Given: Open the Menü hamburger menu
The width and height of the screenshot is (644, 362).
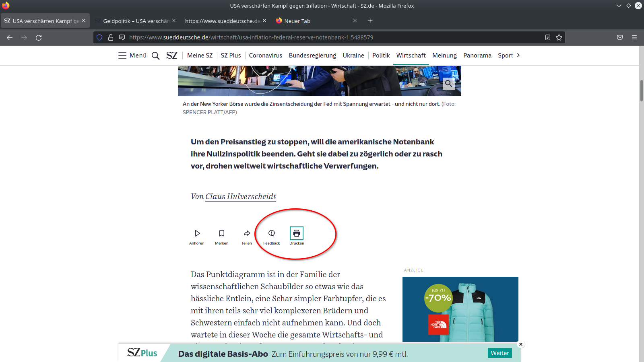Looking at the screenshot, I should point(132,56).
